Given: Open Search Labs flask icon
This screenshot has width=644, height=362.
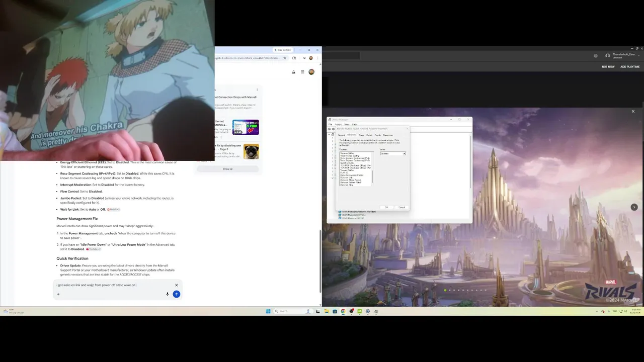Looking at the screenshot, I should point(293,72).
